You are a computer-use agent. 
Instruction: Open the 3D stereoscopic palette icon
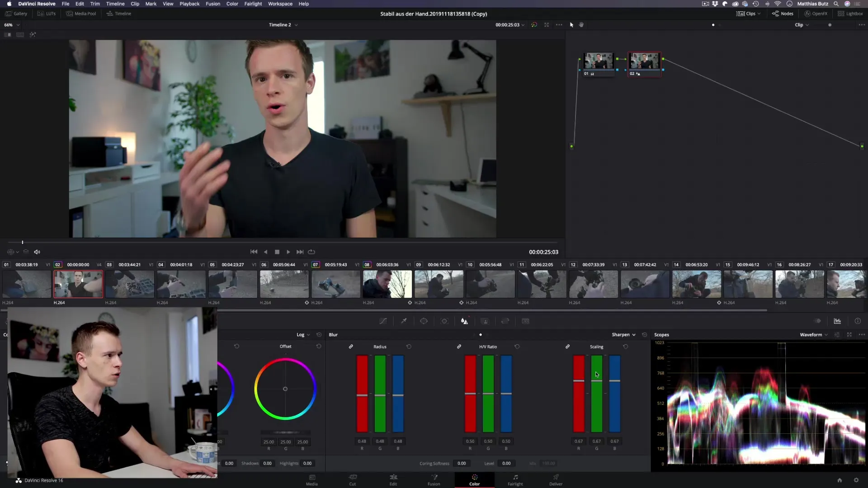[525, 321]
